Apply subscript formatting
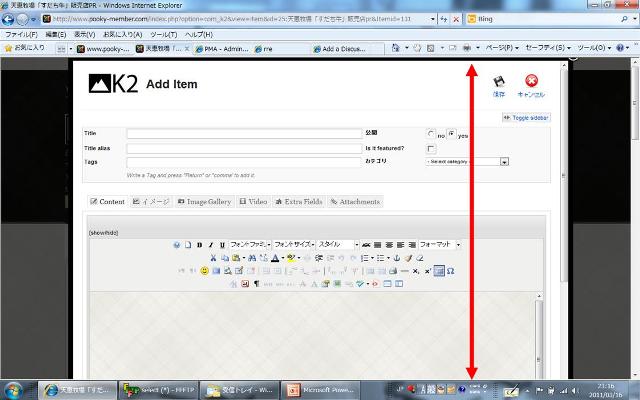This screenshot has height=400, width=640. pos(416,271)
